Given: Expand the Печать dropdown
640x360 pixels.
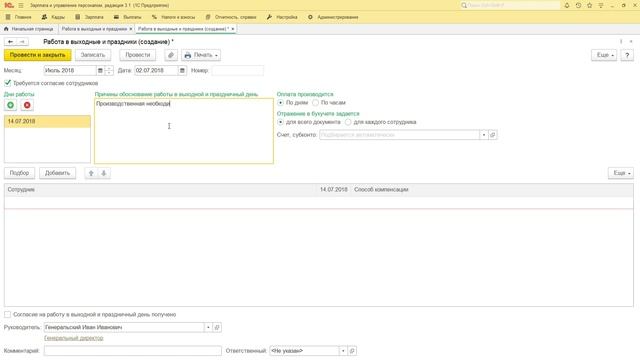Looking at the screenshot, I should coord(201,55).
